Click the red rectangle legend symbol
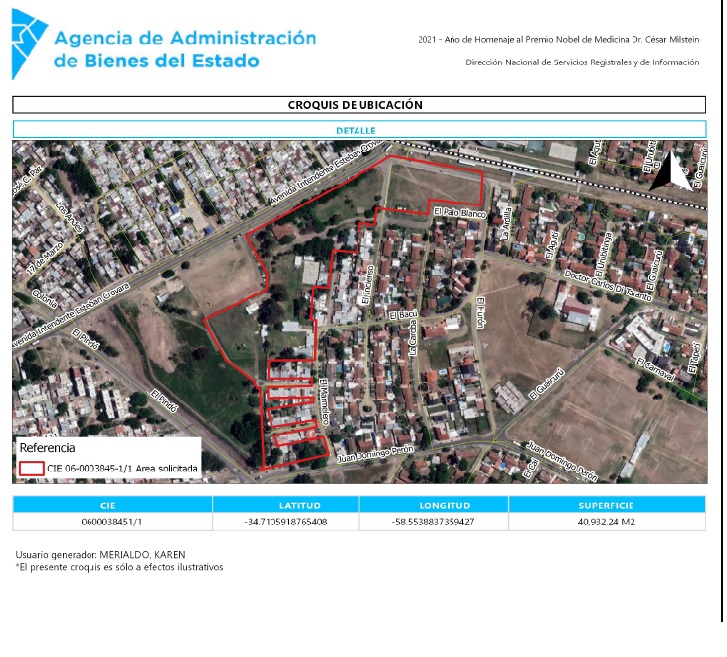 (32, 467)
